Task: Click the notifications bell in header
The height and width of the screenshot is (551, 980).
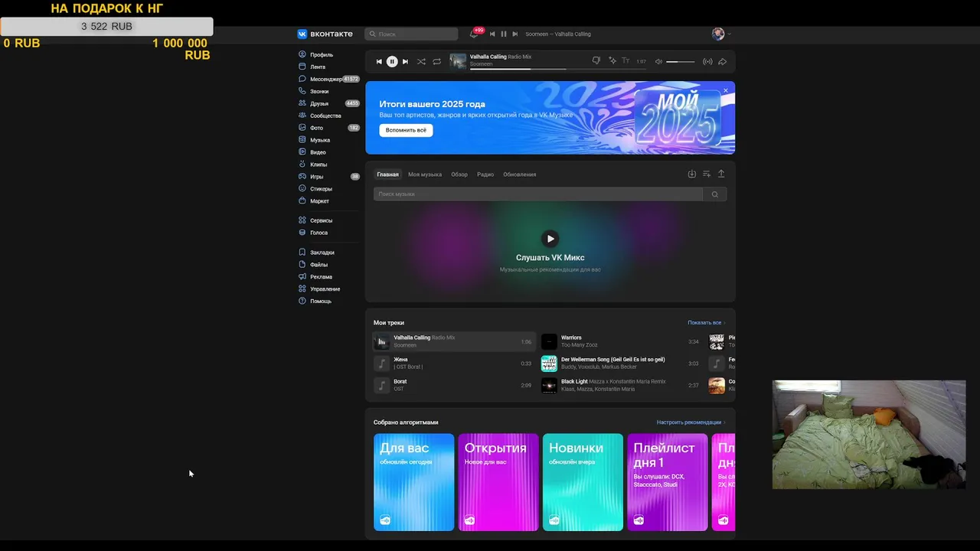Action: pos(474,34)
